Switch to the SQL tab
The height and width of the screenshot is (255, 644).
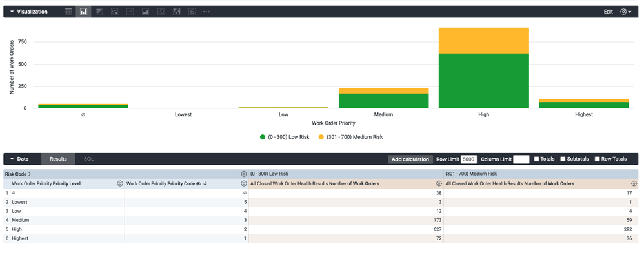click(x=88, y=159)
